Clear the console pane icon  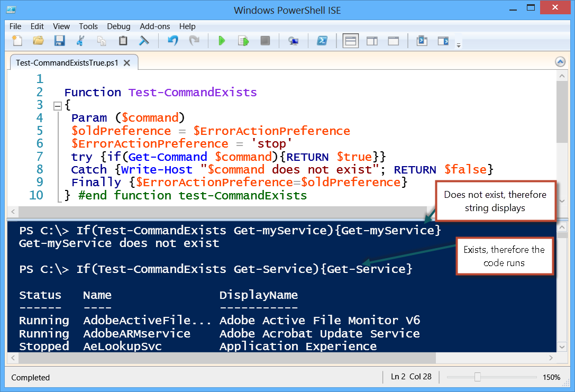click(x=144, y=40)
